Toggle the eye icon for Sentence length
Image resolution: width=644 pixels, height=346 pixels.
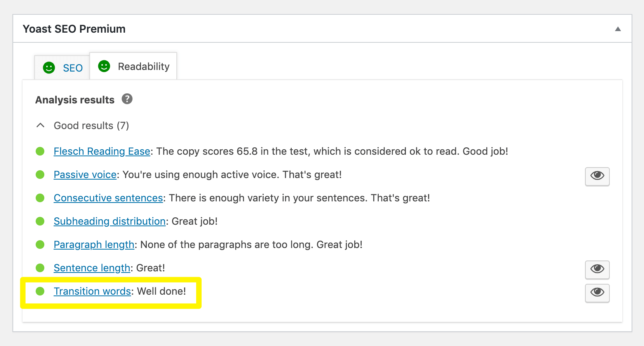point(597,270)
